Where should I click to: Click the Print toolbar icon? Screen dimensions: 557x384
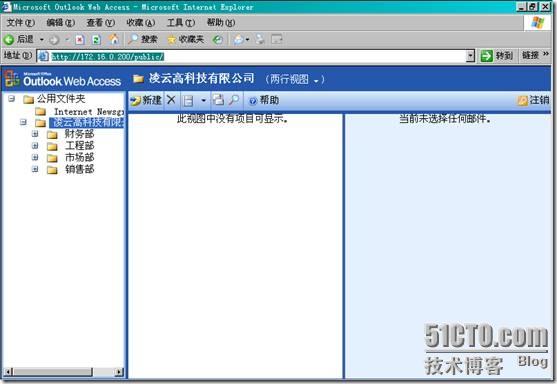point(260,39)
